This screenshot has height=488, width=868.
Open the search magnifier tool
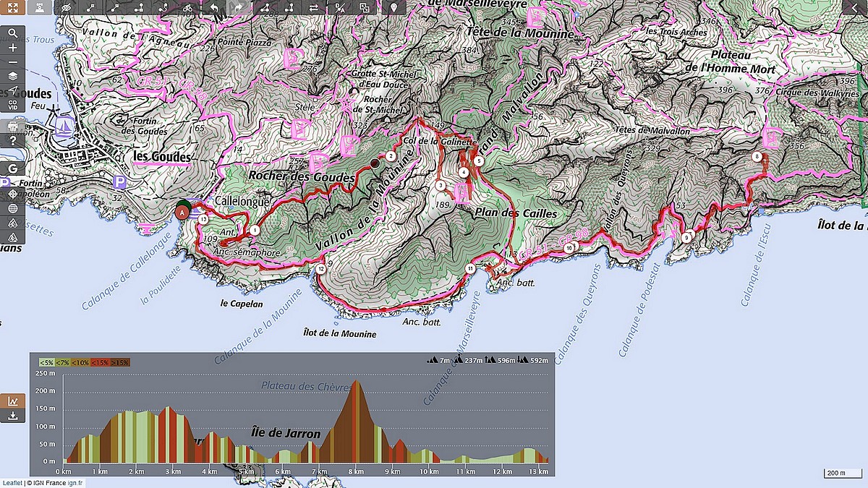[13, 33]
